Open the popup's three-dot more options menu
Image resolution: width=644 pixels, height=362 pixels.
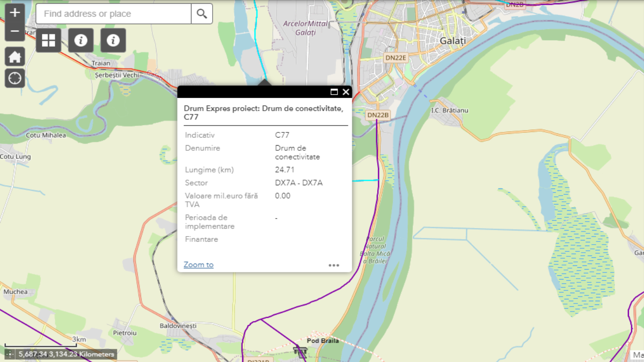tap(334, 265)
